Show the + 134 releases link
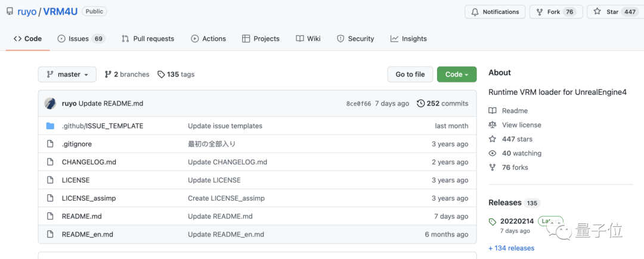Screen dimensions: 644x259 (511, 248)
